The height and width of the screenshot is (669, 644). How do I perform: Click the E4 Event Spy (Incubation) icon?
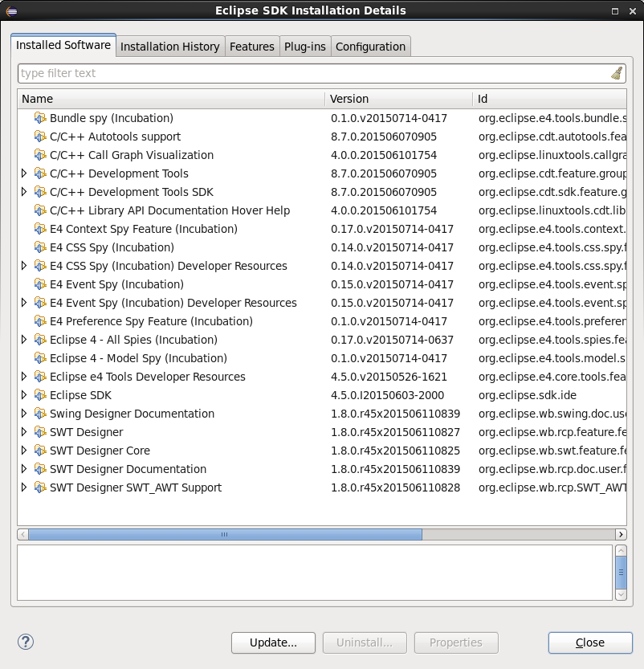40,284
